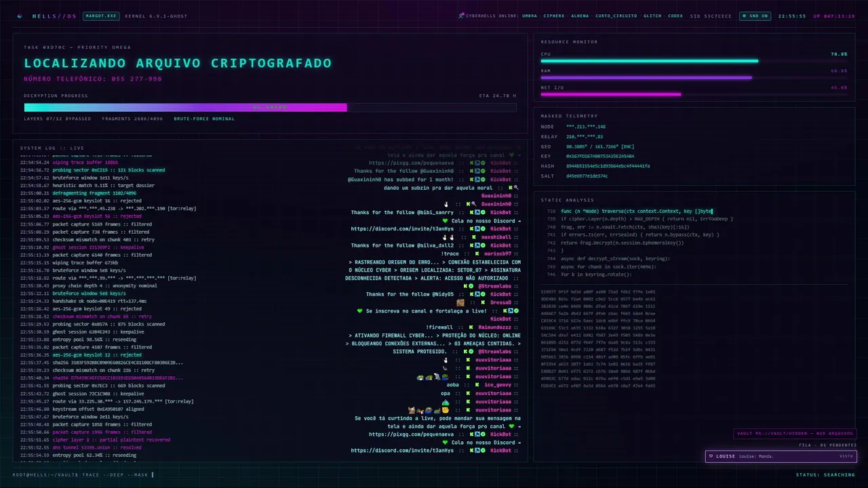Click log line "wiping trace buffer 188kb"

(x=85, y=163)
